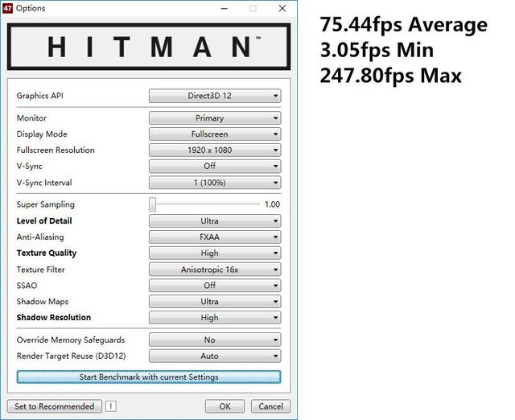Change the Display Mode dropdown
The height and width of the screenshot is (420, 515).
[215, 134]
